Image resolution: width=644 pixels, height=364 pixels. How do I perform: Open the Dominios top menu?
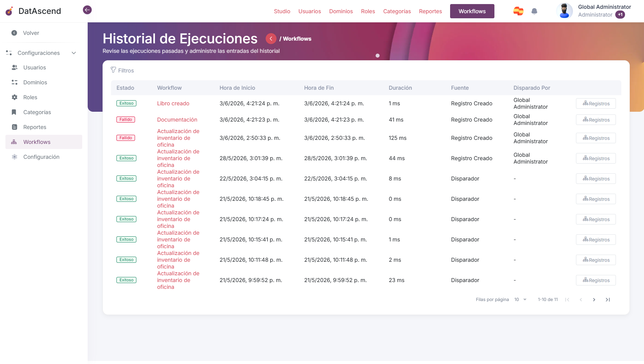(x=341, y=11)
